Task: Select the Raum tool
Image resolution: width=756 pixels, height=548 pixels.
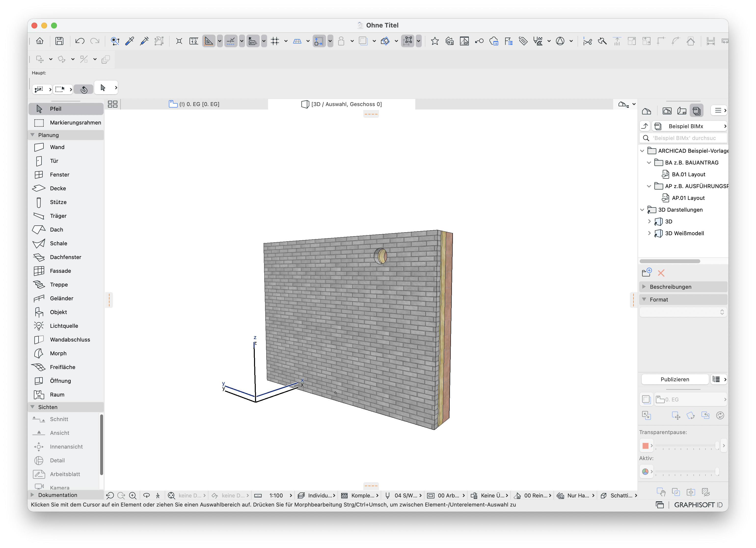Action: click(x=66, y=395)
